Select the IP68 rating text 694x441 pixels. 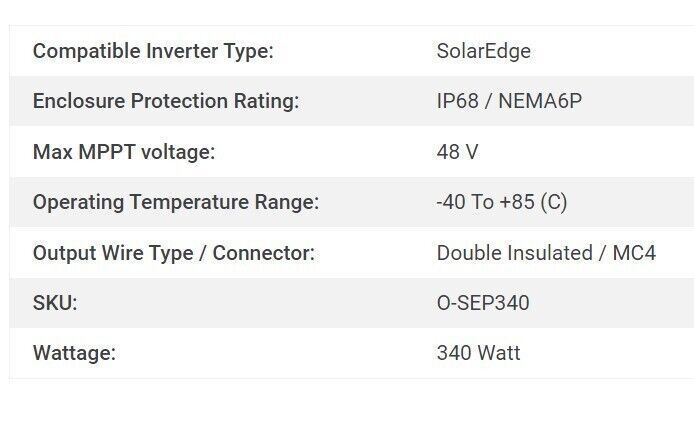[x=458, y=101]
